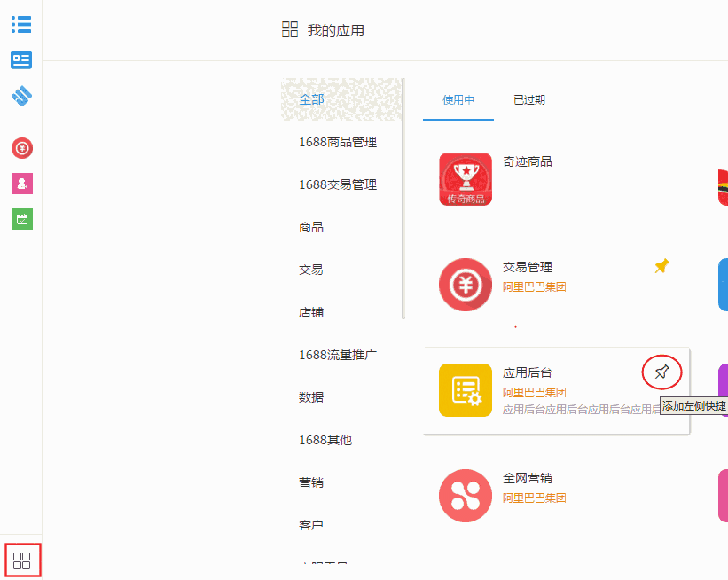Click the 我的应用 grid icon at bottom left
Screen dimensions: 728x580
23,560
